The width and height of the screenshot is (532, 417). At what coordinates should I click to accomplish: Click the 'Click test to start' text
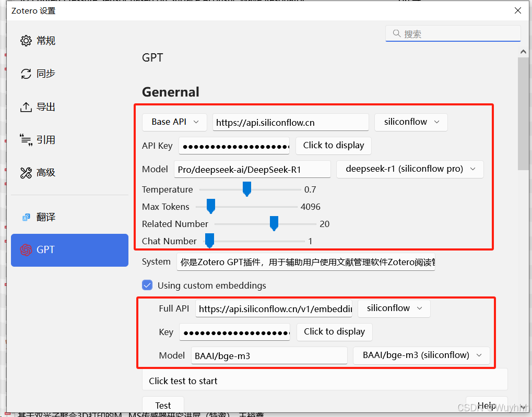coord(183,381)
